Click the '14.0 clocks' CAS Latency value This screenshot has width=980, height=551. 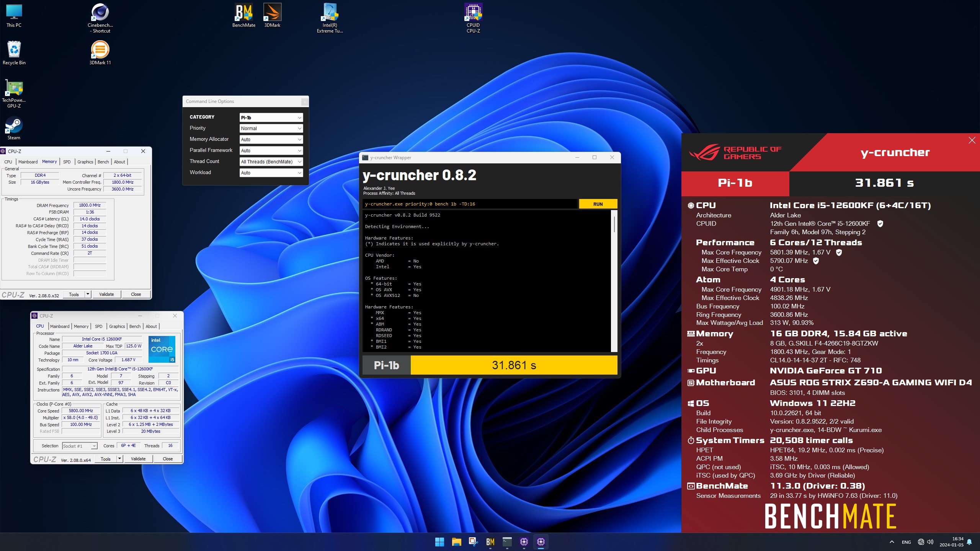click(x=90, y=219)
